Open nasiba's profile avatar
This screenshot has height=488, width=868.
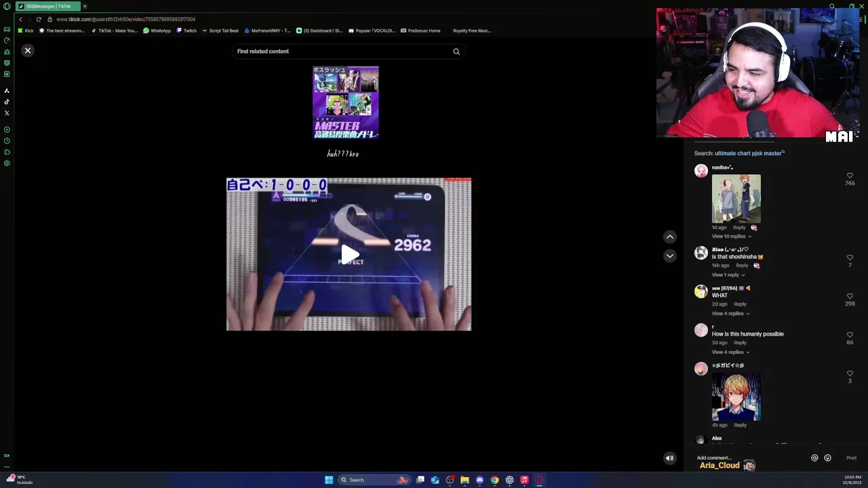(x=701, y=171)
